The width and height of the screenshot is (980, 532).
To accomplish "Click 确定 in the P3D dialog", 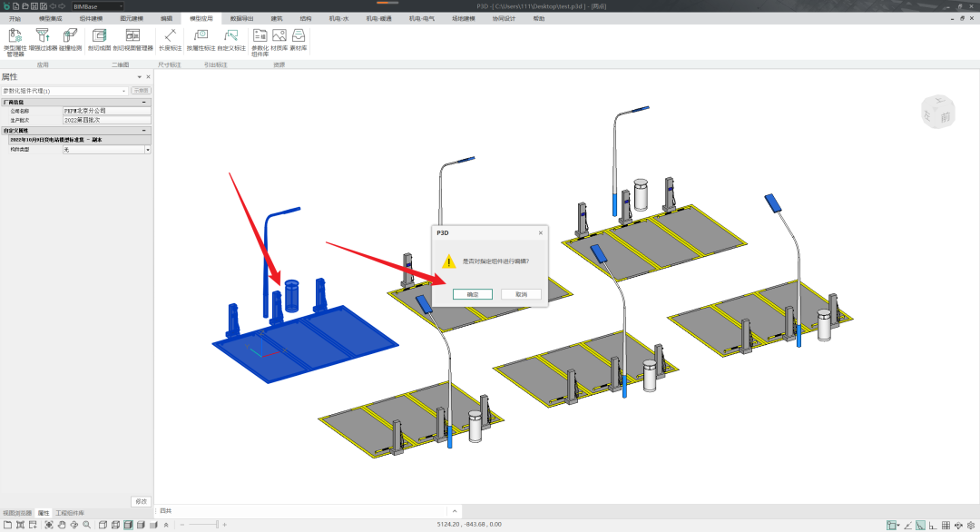I will (x=473, y=294).
